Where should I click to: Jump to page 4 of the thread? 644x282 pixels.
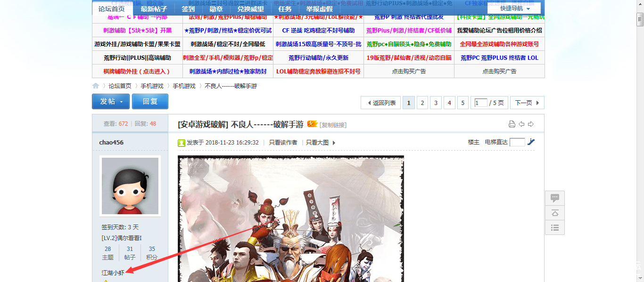pyautogui.click(x=449, y=103)
